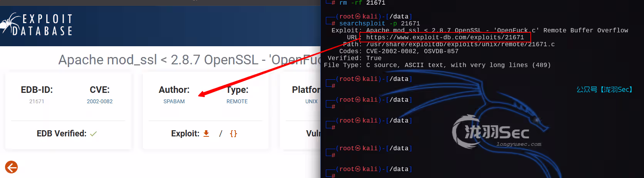This screenshot has height=178, width=644.
Task: Filter by REMOTE exploit type
Action: click(237, 101)
